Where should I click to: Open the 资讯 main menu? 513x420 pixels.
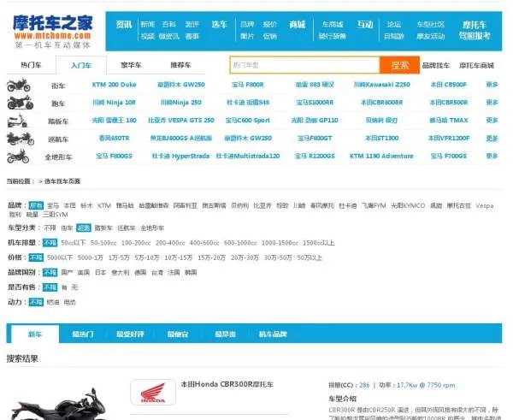click(124, 25)
